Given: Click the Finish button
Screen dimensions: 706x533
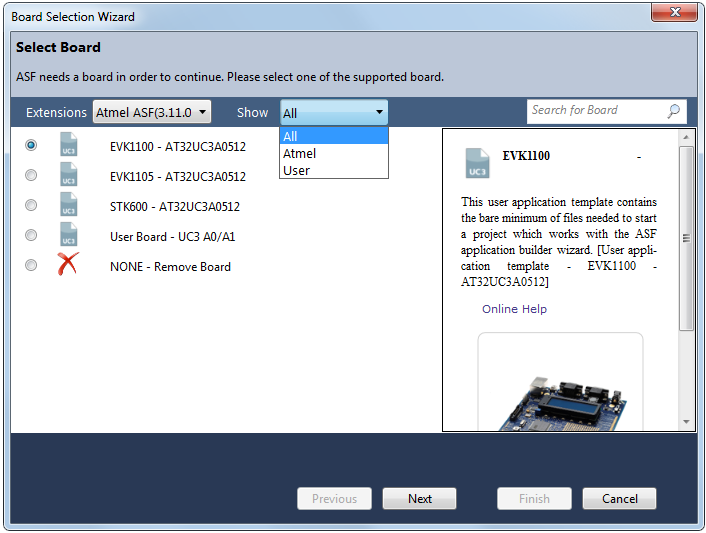Looking at the screenshot, I should coord(534,499).
